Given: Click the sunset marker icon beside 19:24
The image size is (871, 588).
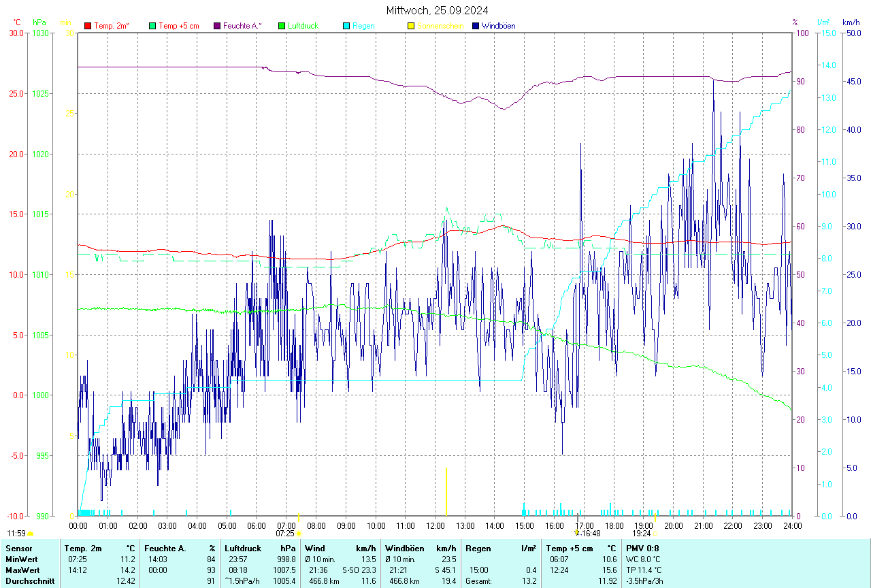Looking at the screenshot, I should point(655,534).
